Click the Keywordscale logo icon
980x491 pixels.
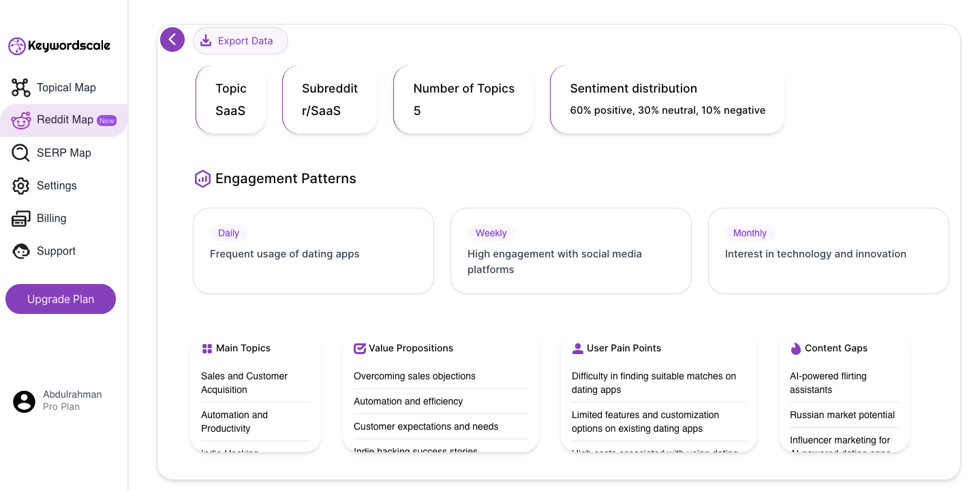tap(17, 46)
